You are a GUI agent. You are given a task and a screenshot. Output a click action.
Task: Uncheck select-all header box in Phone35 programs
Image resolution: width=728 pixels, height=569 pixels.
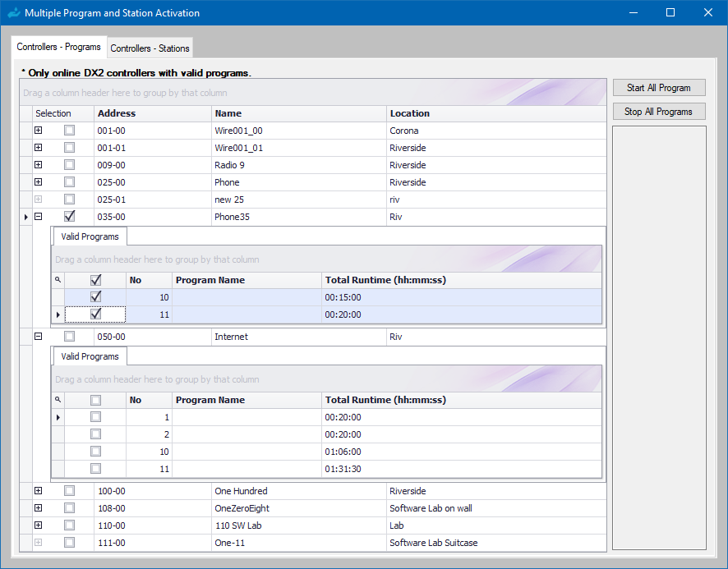pyautogui.click(x=95, y=280)
